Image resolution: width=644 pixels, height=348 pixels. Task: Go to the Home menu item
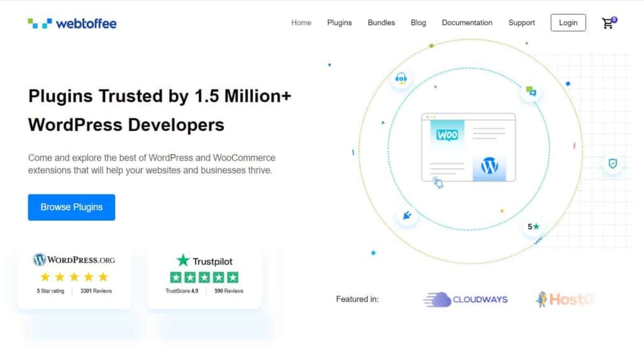click(x=301, y=23)
